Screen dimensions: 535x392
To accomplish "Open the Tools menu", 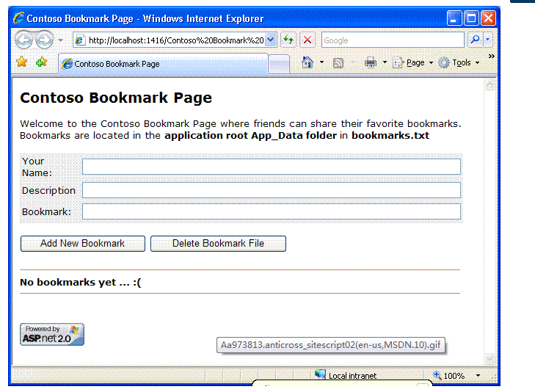I will (459, 63).
